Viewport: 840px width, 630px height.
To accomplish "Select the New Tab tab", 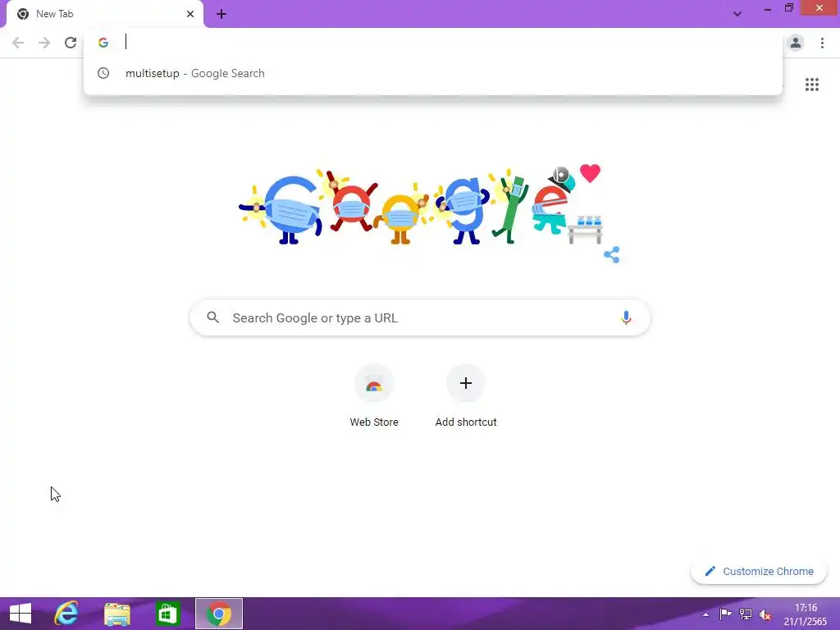I will [104, 15].
